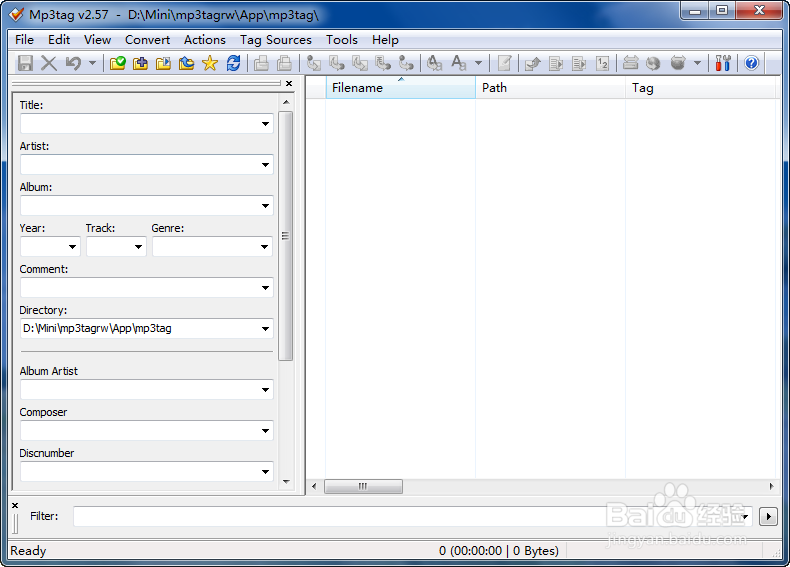Open the Tools menu
Screen dimensions: 790x567
[x=342, y=40]
